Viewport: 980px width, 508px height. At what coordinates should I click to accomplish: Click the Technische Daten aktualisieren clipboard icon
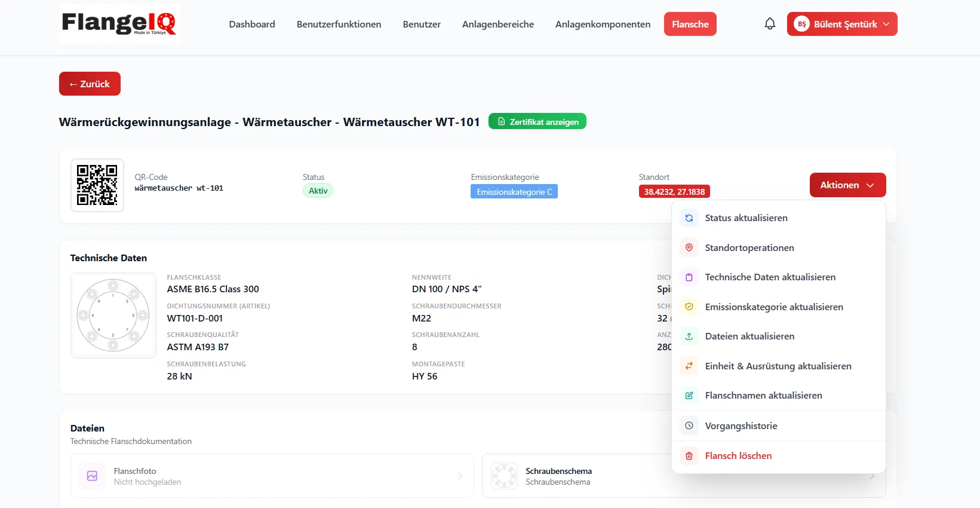point(689,277)
